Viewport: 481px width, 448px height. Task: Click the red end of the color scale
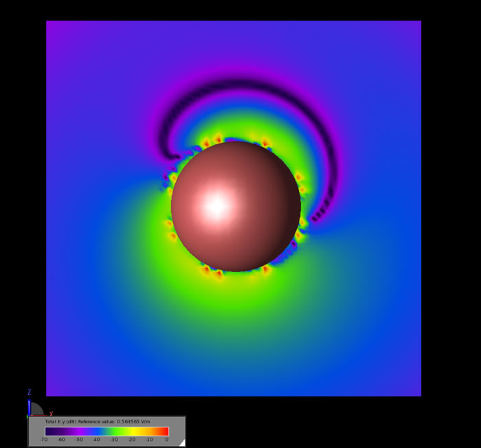pyautogui.click(x=164, y=431)
